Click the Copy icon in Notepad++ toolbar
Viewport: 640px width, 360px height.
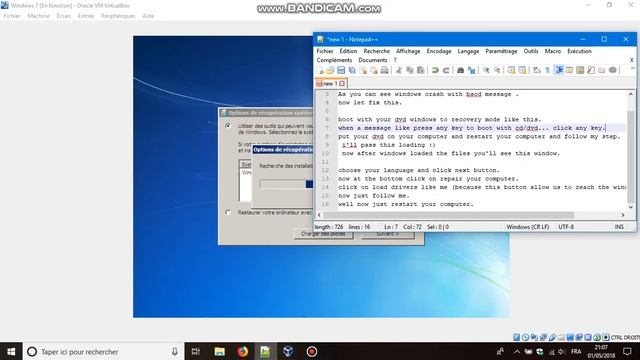point(410,71)
